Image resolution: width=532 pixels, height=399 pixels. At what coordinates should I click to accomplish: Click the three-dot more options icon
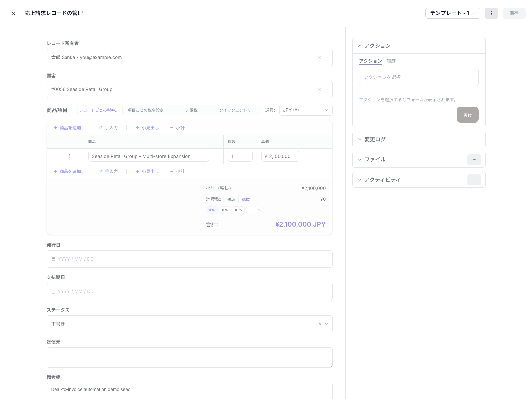(491, 13)
